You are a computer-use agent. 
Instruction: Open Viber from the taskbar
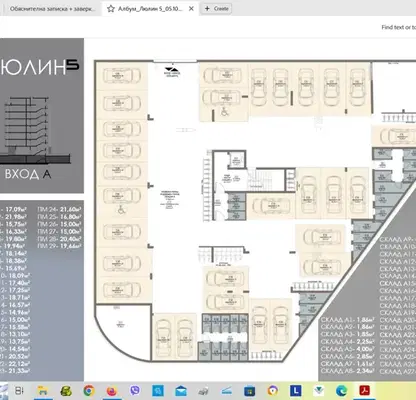[x=135, y=391]
